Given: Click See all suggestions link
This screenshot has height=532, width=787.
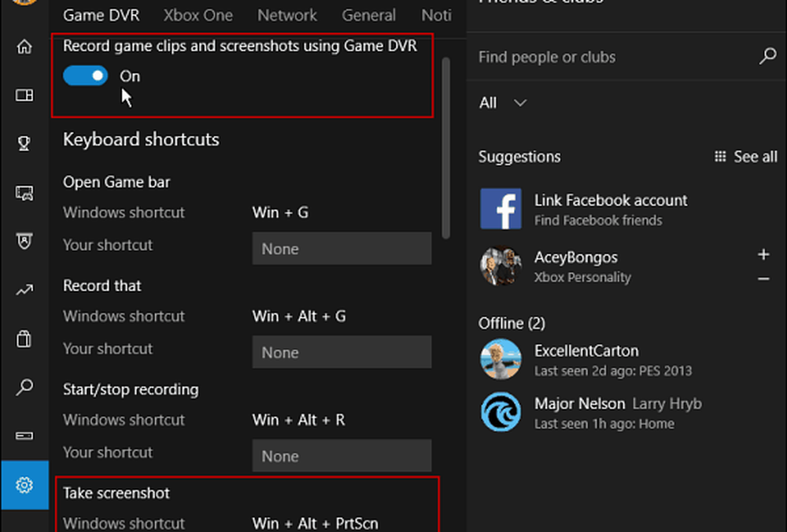Looking at the screenshot, I should [x=746, y=157].
